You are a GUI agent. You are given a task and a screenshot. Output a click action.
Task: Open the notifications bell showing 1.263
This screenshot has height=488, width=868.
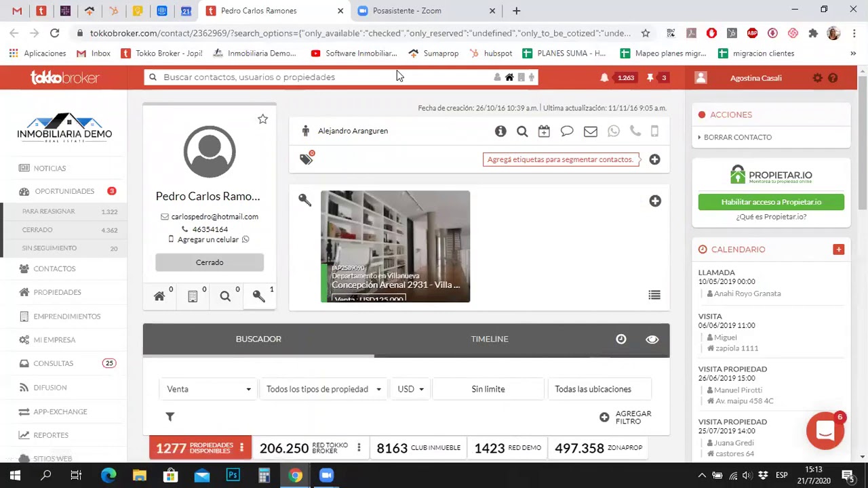(x=604, y=77)
